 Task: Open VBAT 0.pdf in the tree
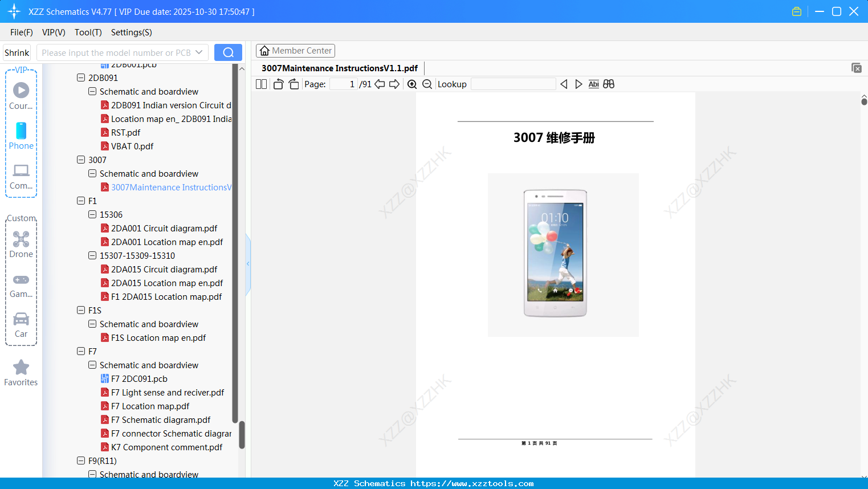[132, 146]
